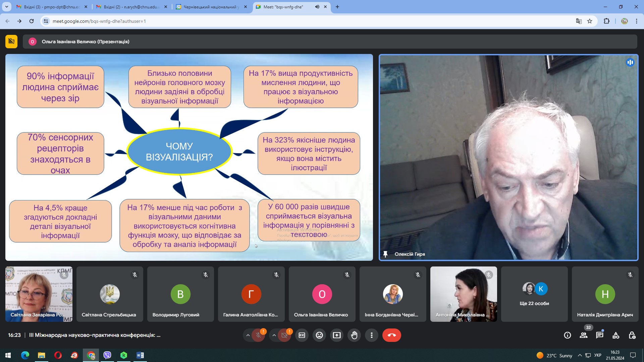The image size is (644, 362).
Task: Open Viber from the Windows taskbar
Action: click(107, 355)
